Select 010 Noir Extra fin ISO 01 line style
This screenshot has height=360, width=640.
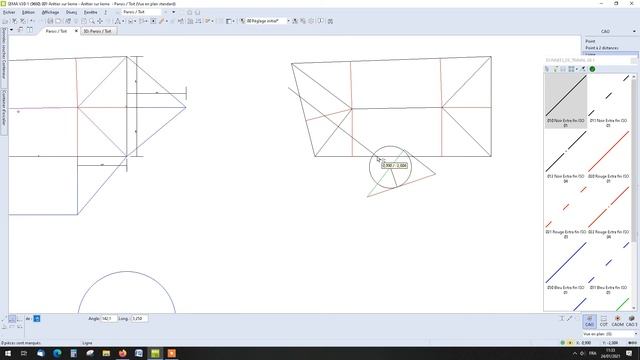tap(566, 101)
